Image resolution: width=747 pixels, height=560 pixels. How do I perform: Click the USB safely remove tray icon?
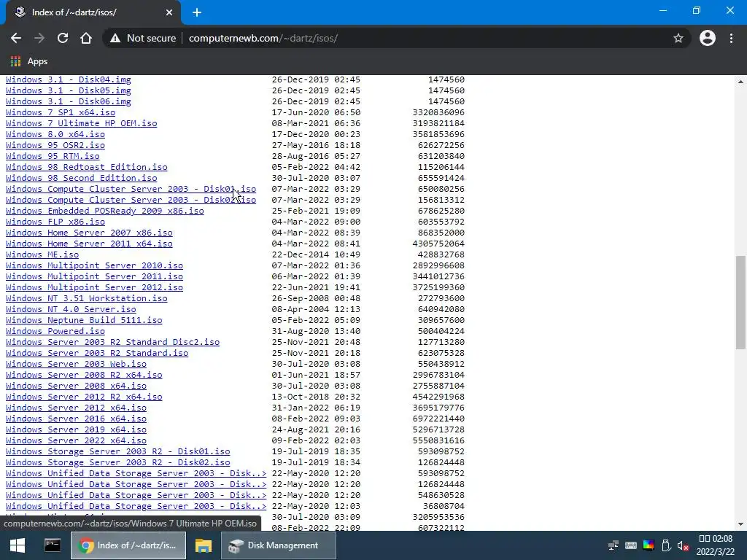tap(666, 545)
